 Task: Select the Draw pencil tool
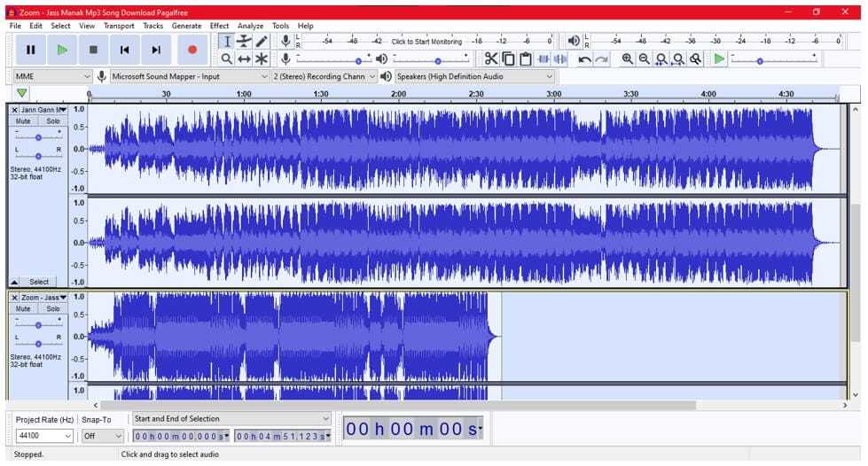click(262, 41)
